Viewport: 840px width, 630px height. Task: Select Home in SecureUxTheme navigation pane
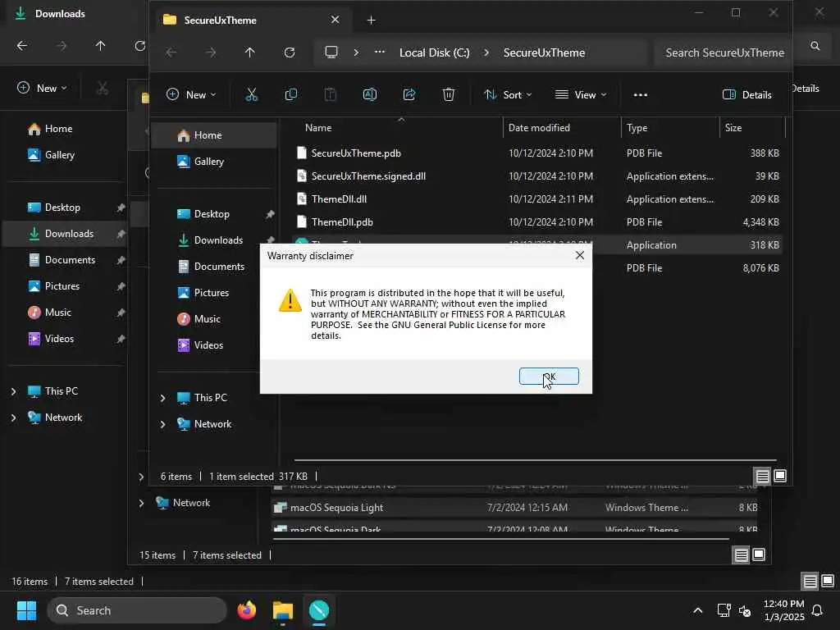[214, 135]
